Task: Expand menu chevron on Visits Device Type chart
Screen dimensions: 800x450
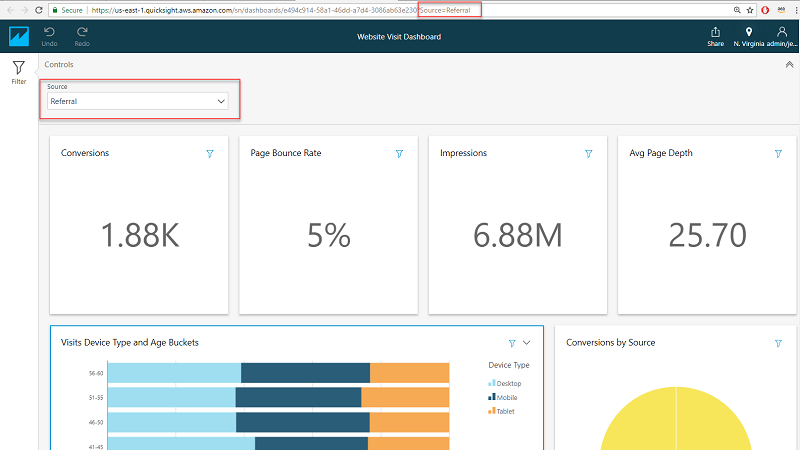Action: tap(529, 343)
